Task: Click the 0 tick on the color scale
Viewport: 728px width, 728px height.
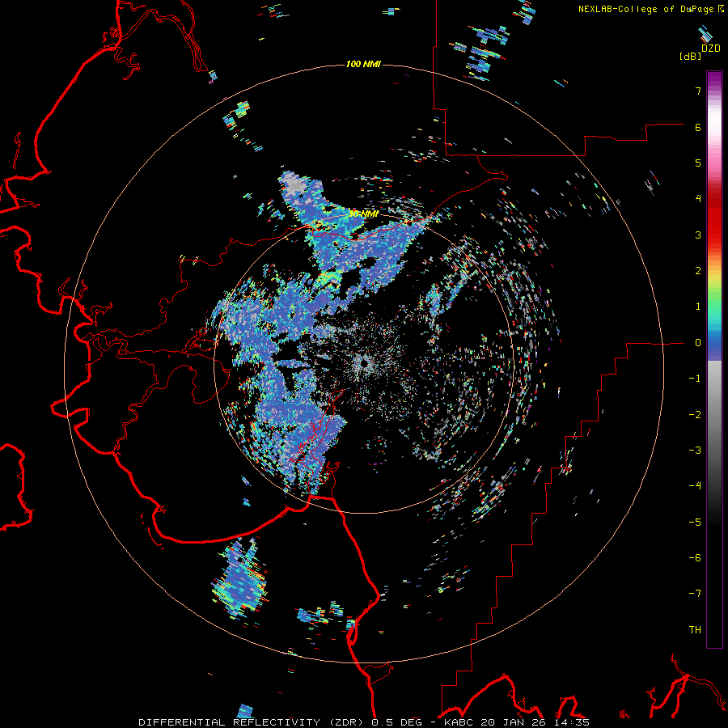Action: point(698,343)
